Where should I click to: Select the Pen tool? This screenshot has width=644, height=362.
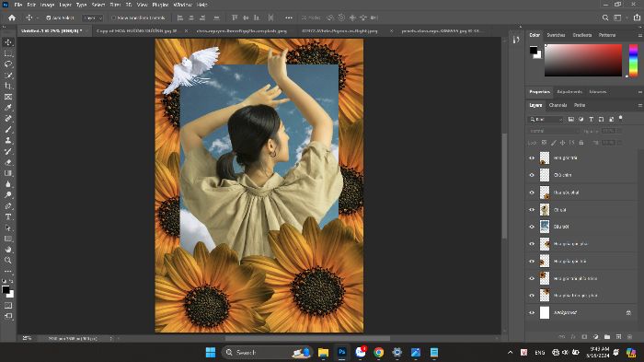click(x=8, y=205)
